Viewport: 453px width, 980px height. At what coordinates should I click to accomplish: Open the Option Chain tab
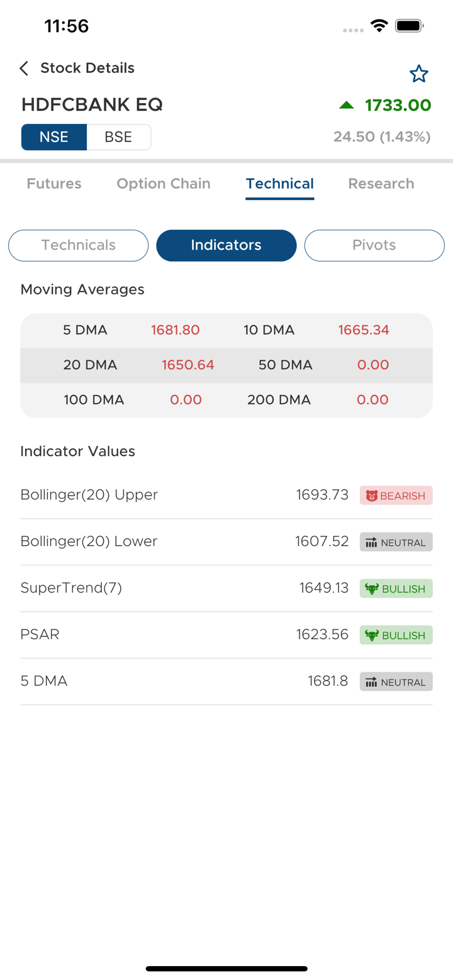[164, 184]
